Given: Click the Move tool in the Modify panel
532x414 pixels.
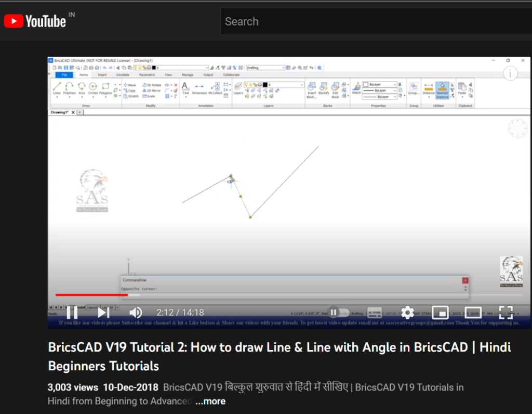Looking at the screenshot, I should point(131,85).
